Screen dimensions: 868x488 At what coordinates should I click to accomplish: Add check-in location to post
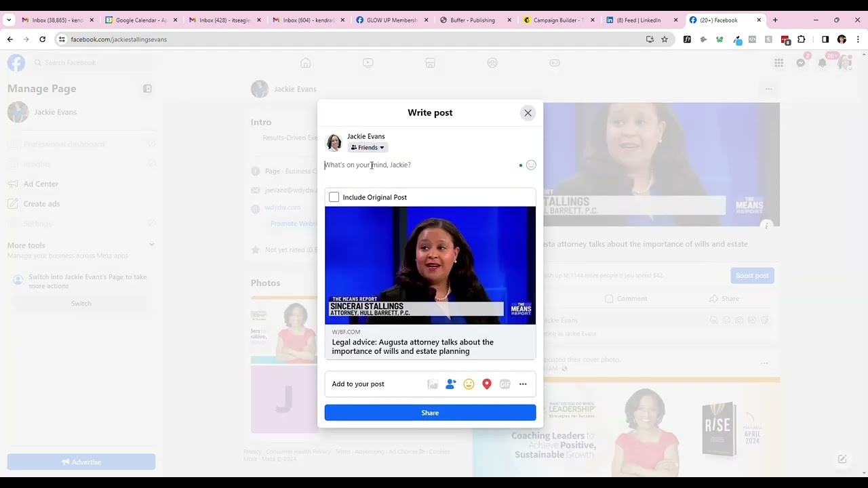tap(486, 384)
